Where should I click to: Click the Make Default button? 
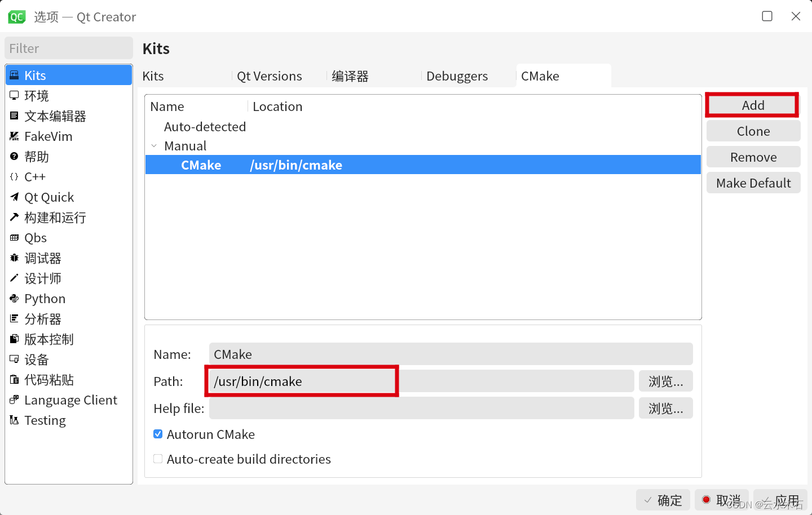pos(753,183)
